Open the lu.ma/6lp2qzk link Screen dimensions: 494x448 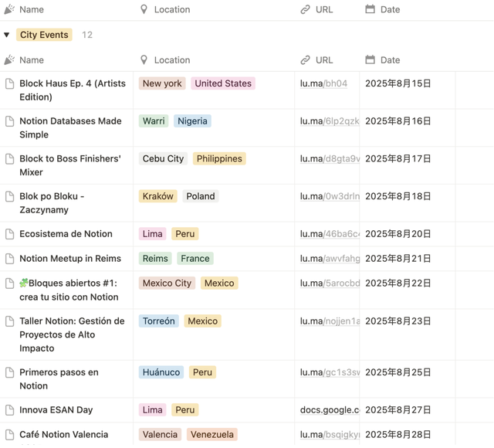pos(330,121)
